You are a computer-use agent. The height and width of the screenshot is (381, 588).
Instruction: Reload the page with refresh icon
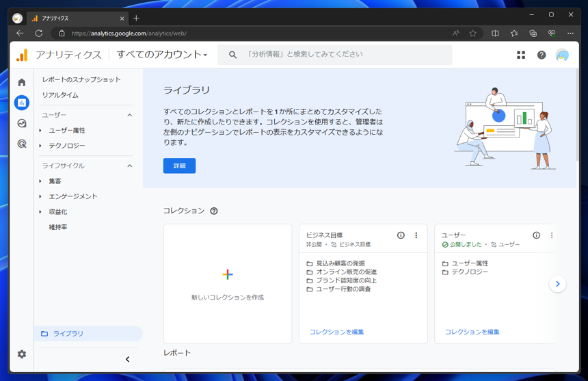pos(38,33)
